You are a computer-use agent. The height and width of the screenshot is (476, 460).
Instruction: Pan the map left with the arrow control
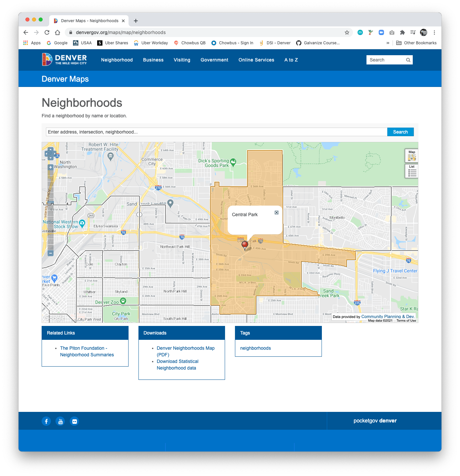[x=47, y=154]
